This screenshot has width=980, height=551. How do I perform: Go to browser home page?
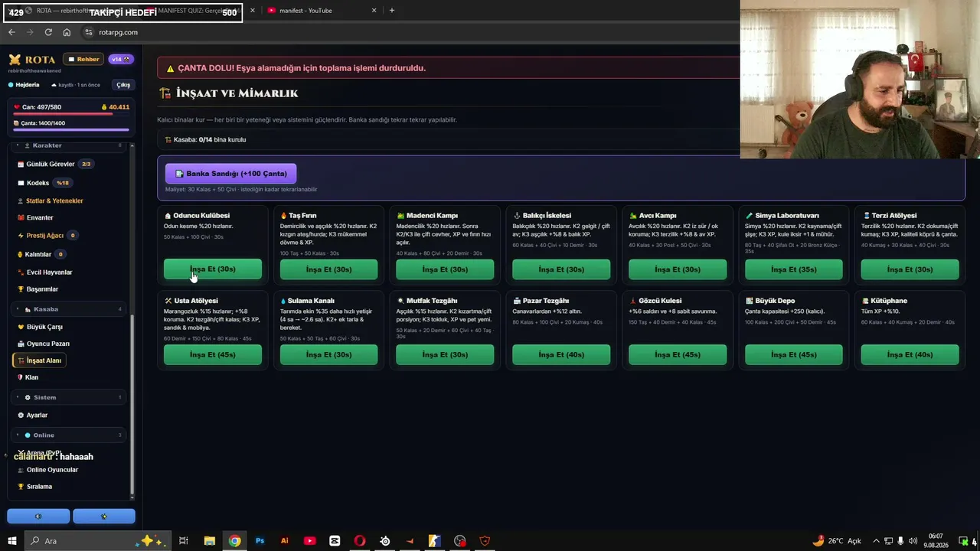[67, 32]
